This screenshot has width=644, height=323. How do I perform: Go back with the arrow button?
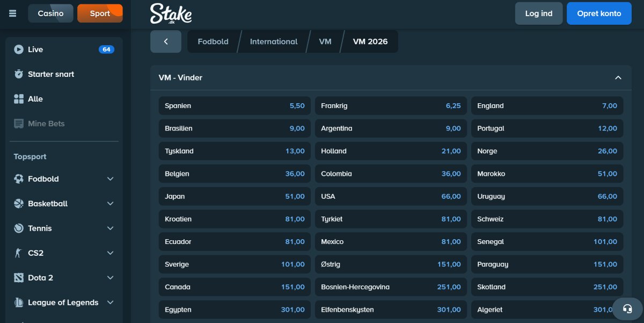[166, 41]
